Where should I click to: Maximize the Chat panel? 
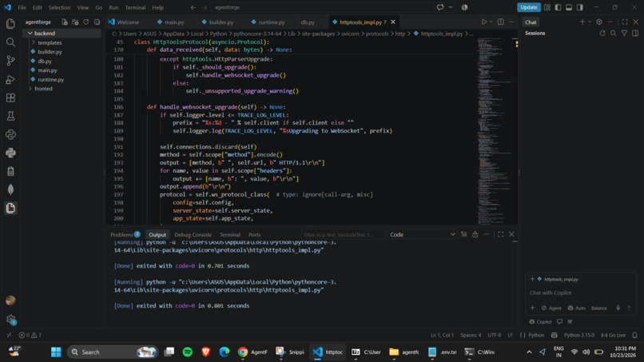point(625,22)
